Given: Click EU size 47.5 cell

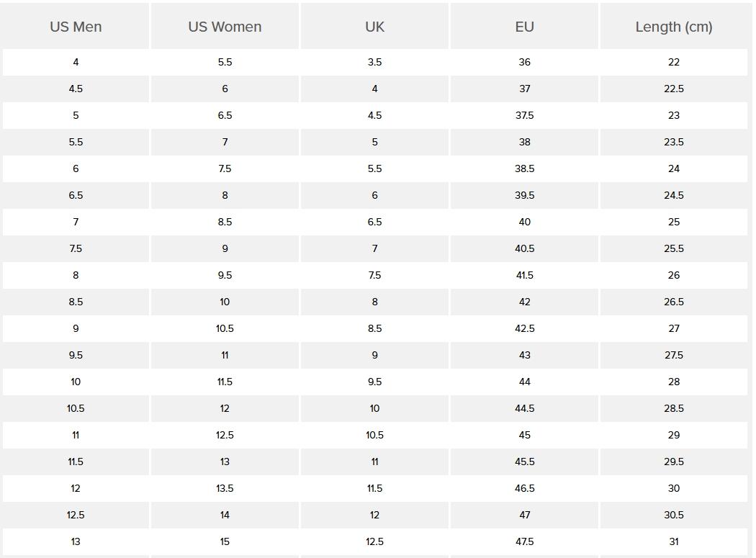Looking at the screenshot, I should [x=524, y=541].
